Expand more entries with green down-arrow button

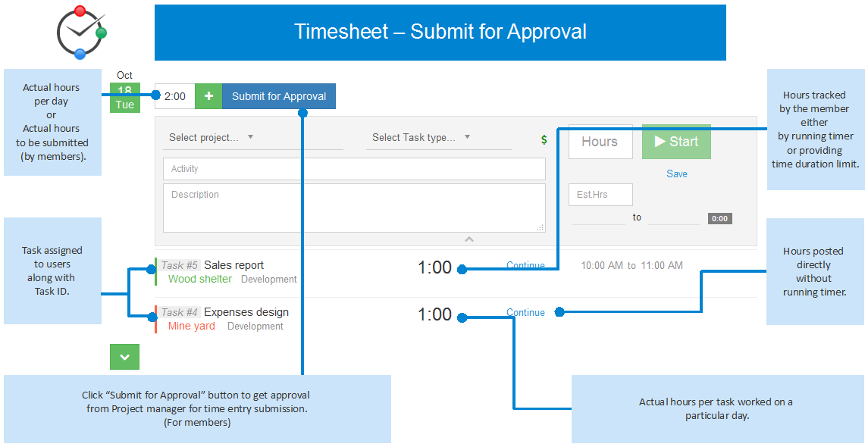click(x=124, y=357)
